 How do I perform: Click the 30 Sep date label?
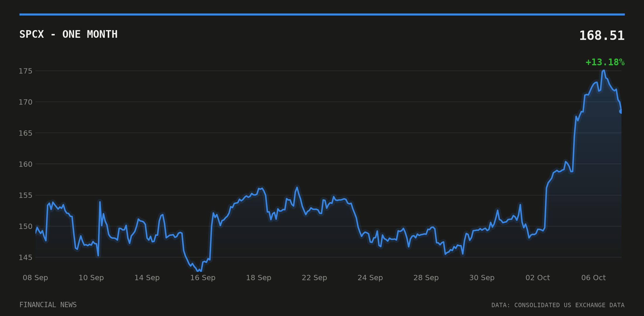coord(482,278)
